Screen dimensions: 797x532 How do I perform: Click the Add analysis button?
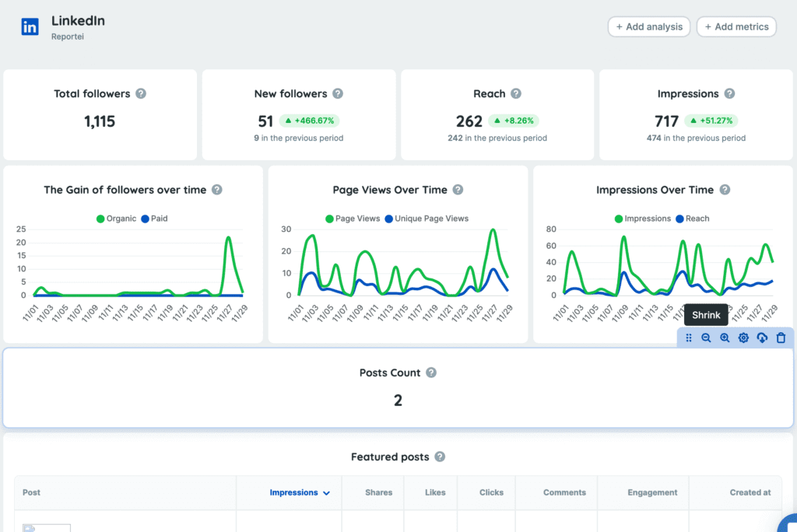648,26
